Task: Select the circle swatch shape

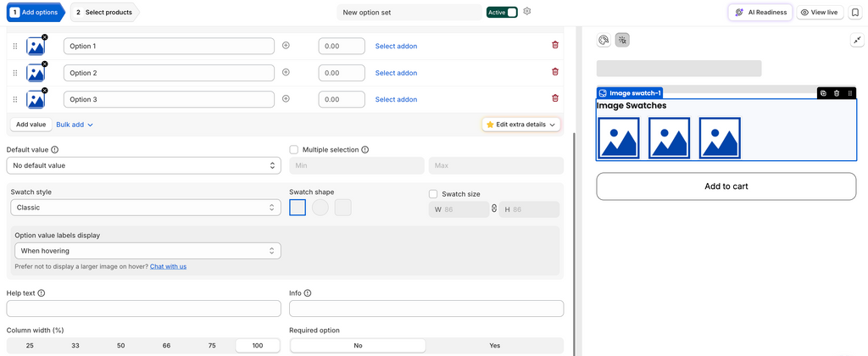Action: pos(320,208)
